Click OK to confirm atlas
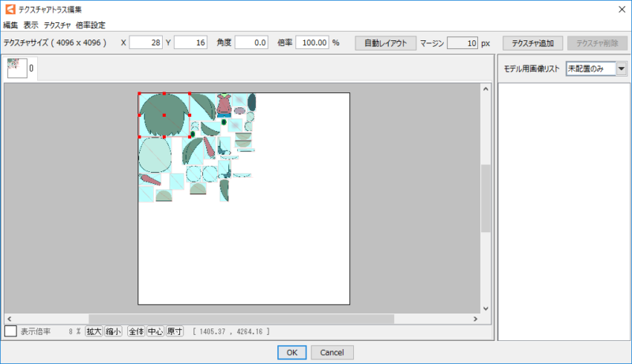The image size is (632, 364). click(x=292, y=352)
